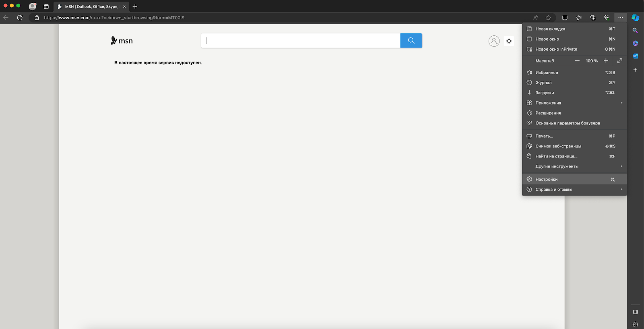Toggle sidebar visibility icon at bottom

coord(635,312)
